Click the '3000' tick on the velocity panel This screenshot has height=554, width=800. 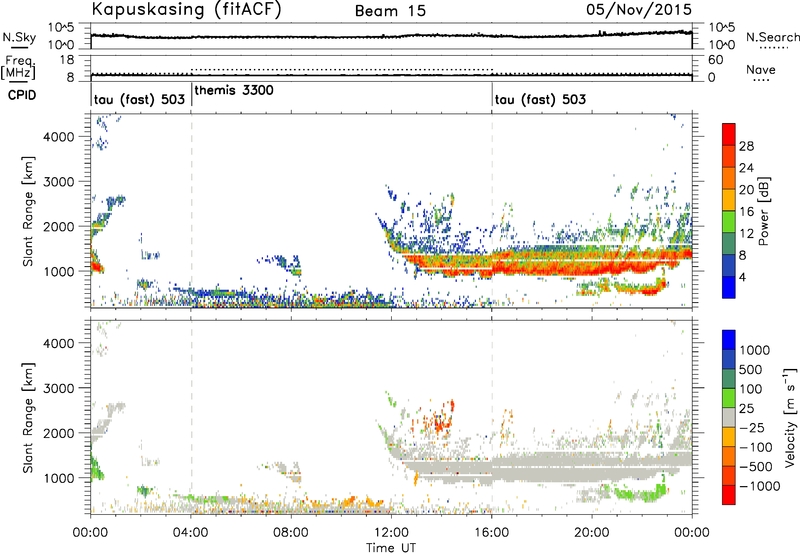click(x=59, y=388)
